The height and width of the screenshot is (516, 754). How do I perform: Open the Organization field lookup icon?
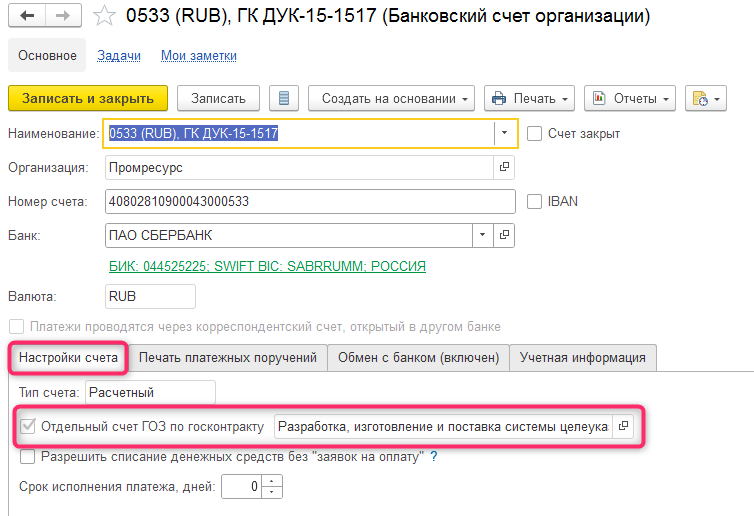504,167
